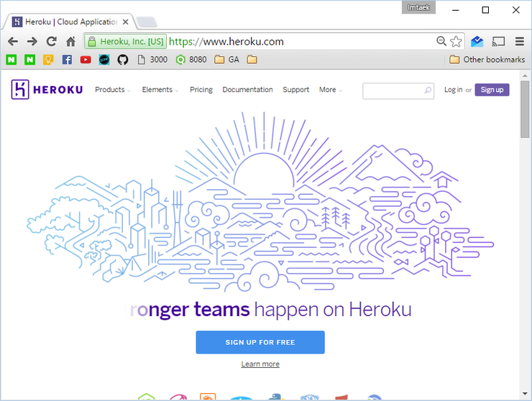Image resolution: width=532 pixels, height=401 pixels.
Task: Open the Documentation link
Action: (x=248, y=90)
